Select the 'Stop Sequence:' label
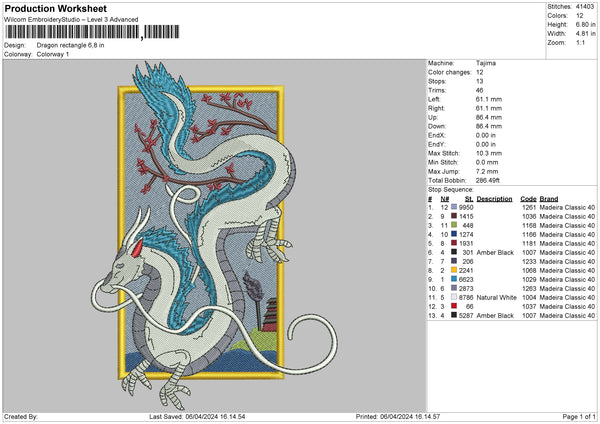 [x=451, y=189]
